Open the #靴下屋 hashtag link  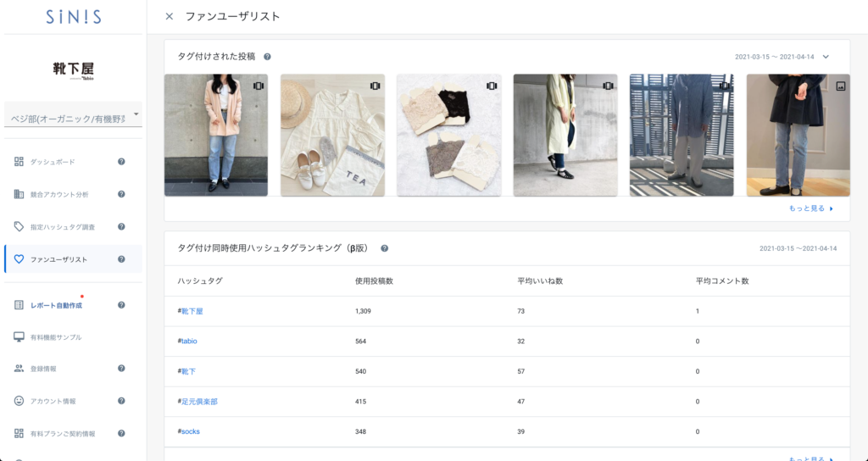(191, 312)
